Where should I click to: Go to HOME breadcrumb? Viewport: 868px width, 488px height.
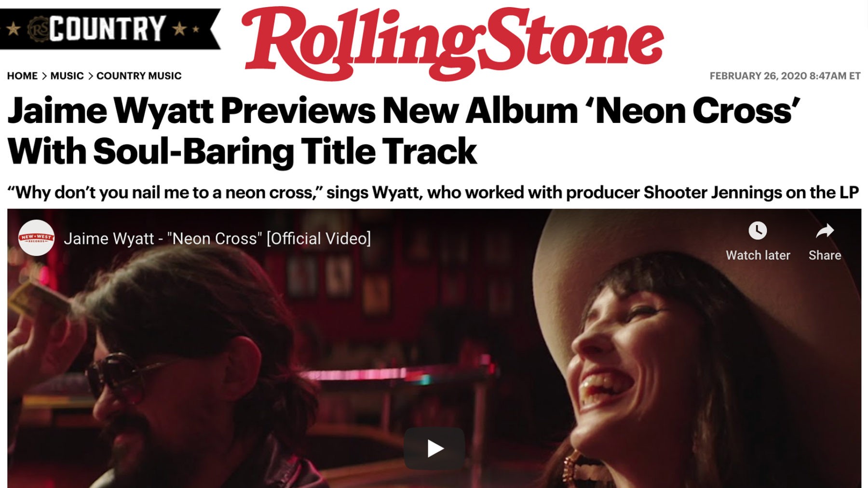22,76
